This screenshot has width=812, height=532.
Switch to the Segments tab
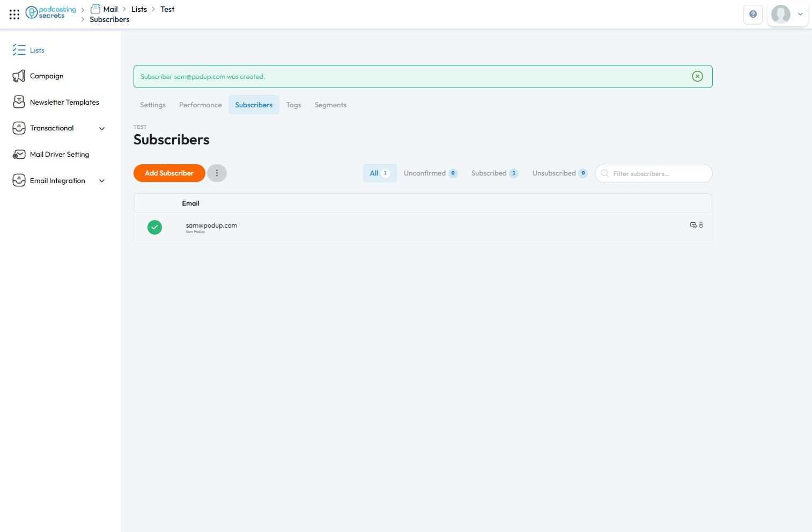coord(330,105)
